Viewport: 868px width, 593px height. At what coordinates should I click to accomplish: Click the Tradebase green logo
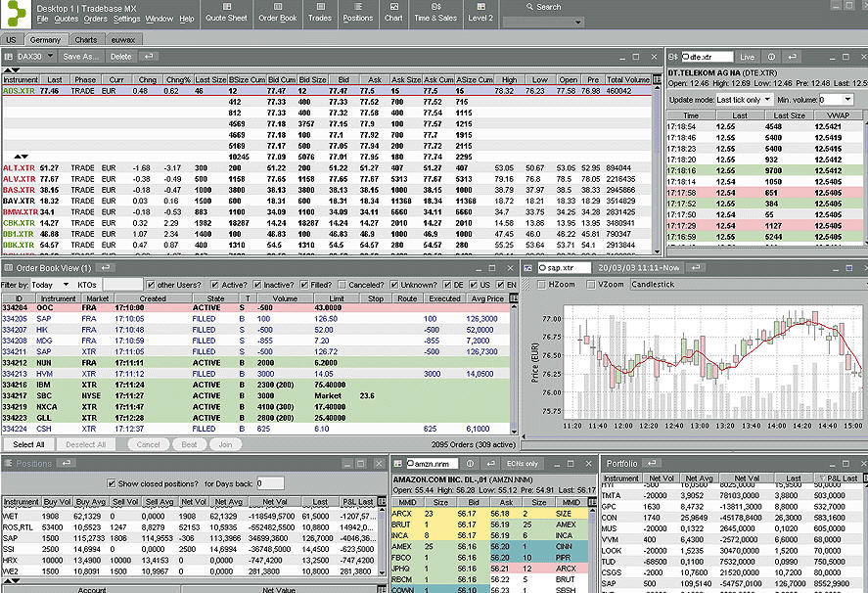click(x=16, y=14)
